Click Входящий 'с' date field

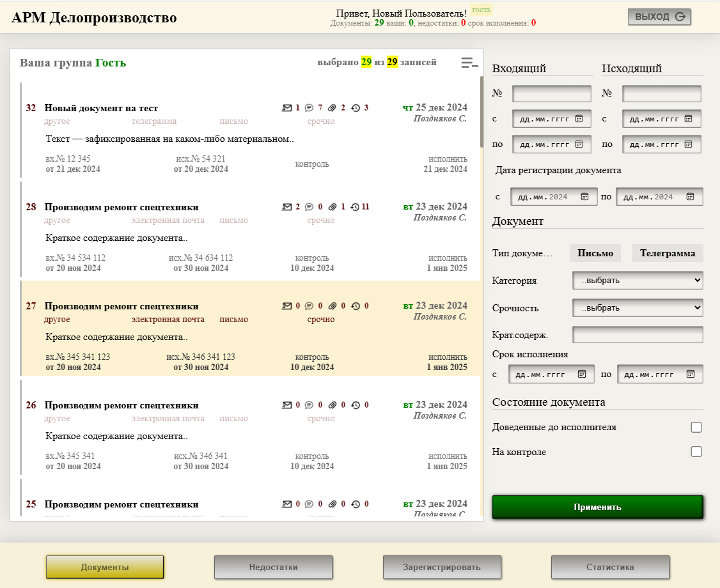551,119
